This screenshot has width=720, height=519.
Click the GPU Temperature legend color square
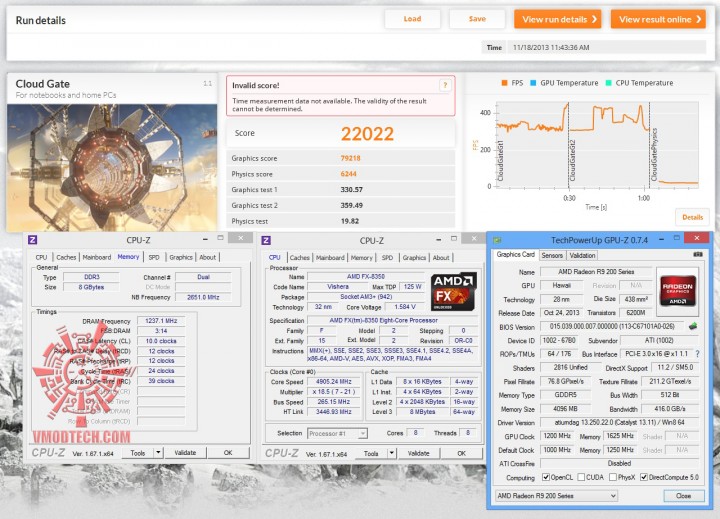pyautogui.click(x=533, y=83)
